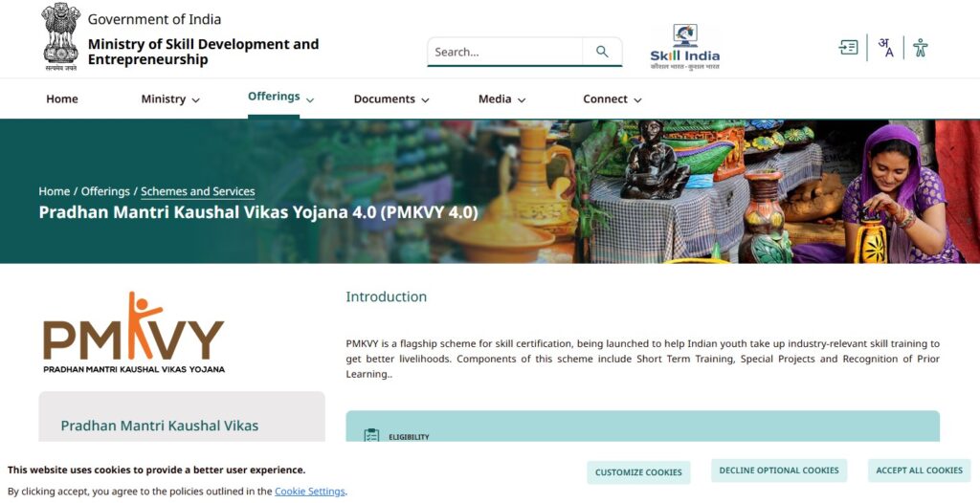The image size is (980, 503).
Task: Click the Customize Cookies button
Action: [638, 472]
